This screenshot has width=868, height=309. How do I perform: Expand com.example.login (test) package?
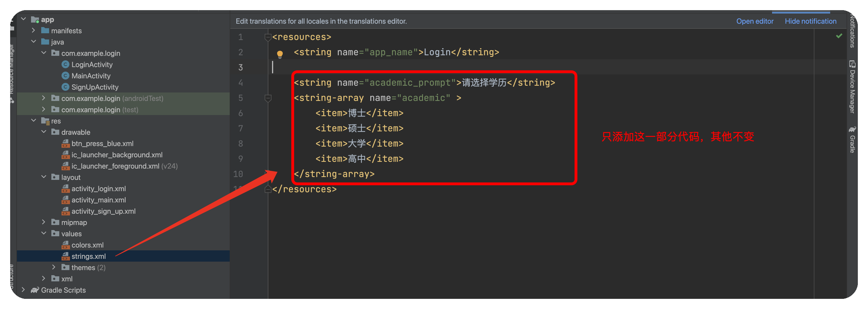pos(43,109)
